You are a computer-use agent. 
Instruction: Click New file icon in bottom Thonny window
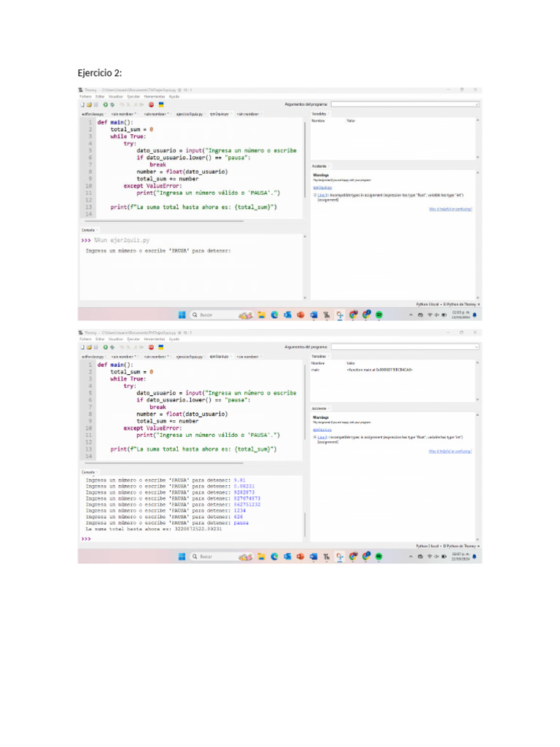point(82,347)
